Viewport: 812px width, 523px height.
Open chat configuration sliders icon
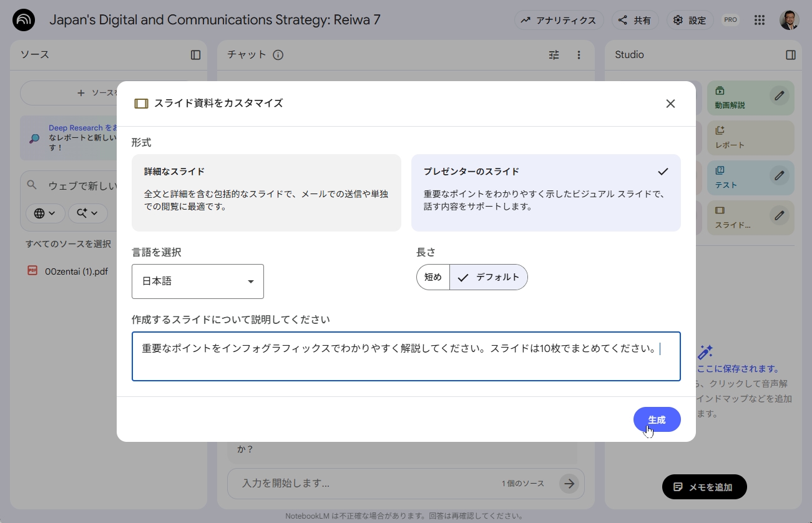pyautogui.click(x=554, y=55)
